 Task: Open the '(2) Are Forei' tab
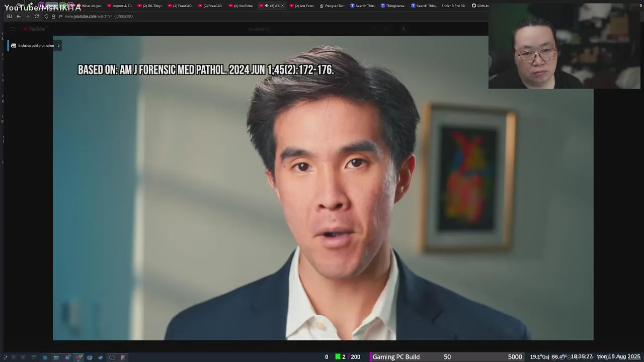click(x=301, y=6)
